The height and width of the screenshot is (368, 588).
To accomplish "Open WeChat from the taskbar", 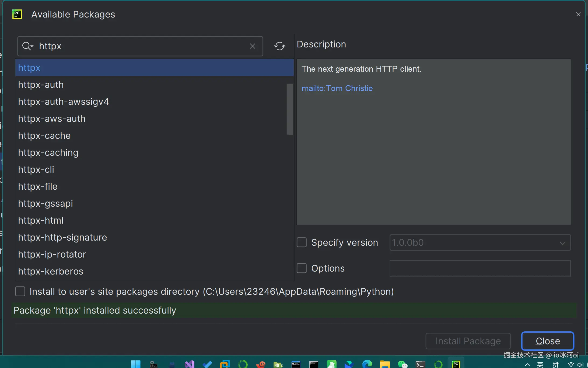I will click(x=402, y=364).
